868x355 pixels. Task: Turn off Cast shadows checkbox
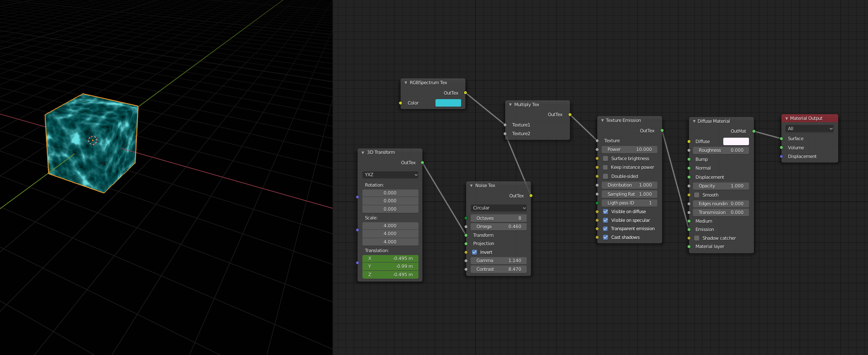coord(605,237)
